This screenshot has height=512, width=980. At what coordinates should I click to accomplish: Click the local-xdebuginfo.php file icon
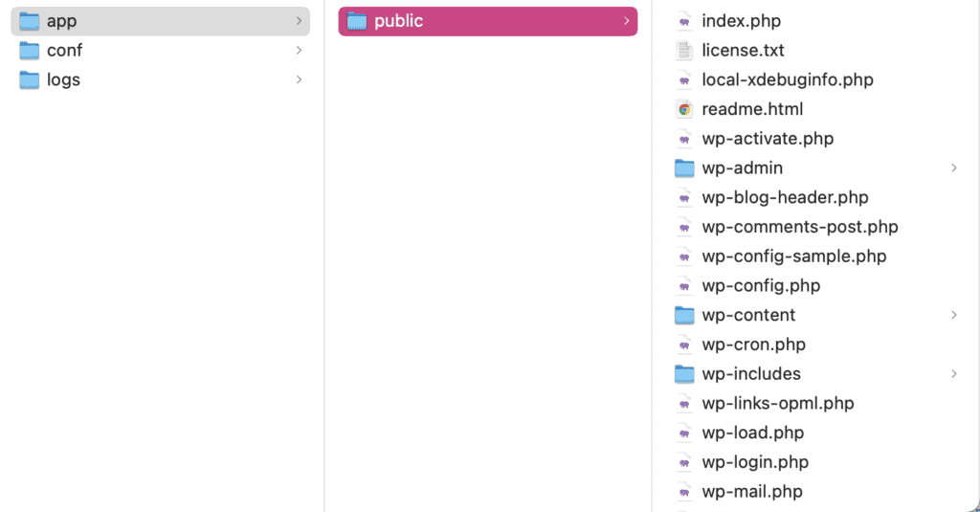684,80
